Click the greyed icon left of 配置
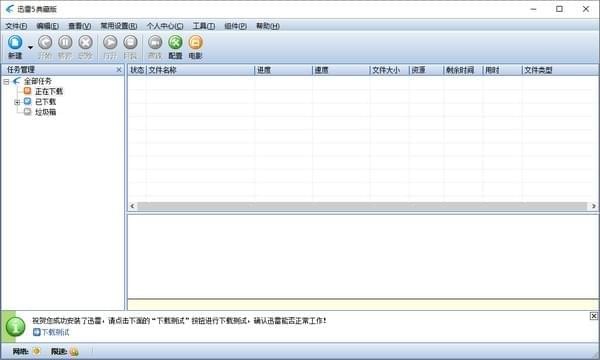Image resolution: width=600 pixels, height=360 pixels. (x=155, y=42)
